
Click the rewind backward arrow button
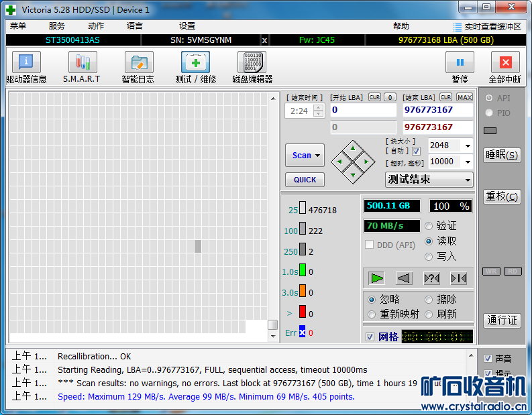point(403,278)
